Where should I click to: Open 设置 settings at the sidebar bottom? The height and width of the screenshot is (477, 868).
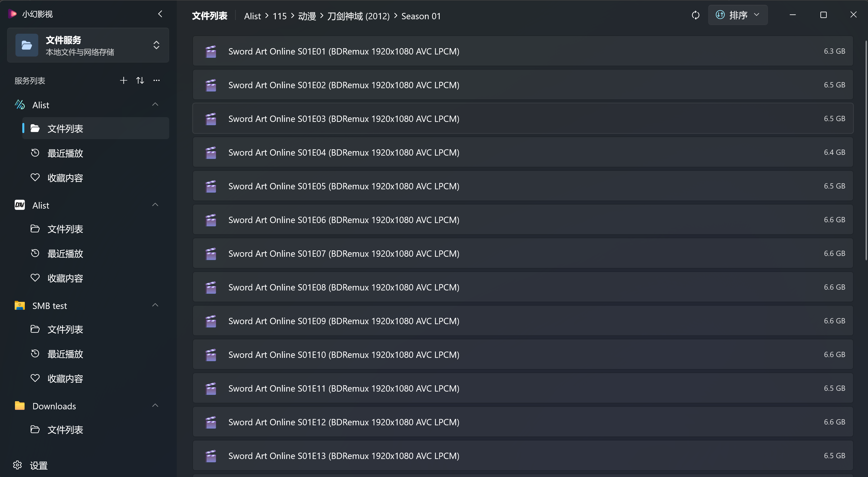click(x=30, y=466)
